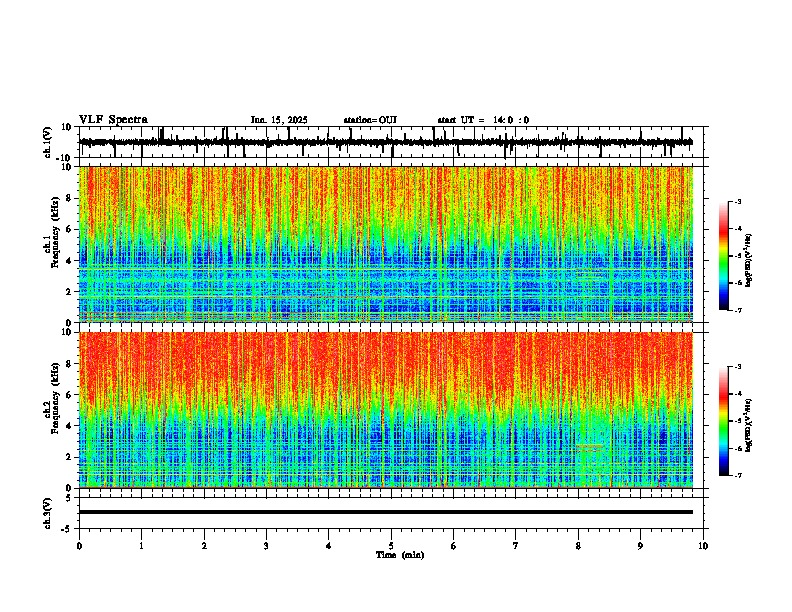This screenshot has height=612, width=792.
Task: Click the ch.2 spectrogram color bar
Action: pos(723,421)
